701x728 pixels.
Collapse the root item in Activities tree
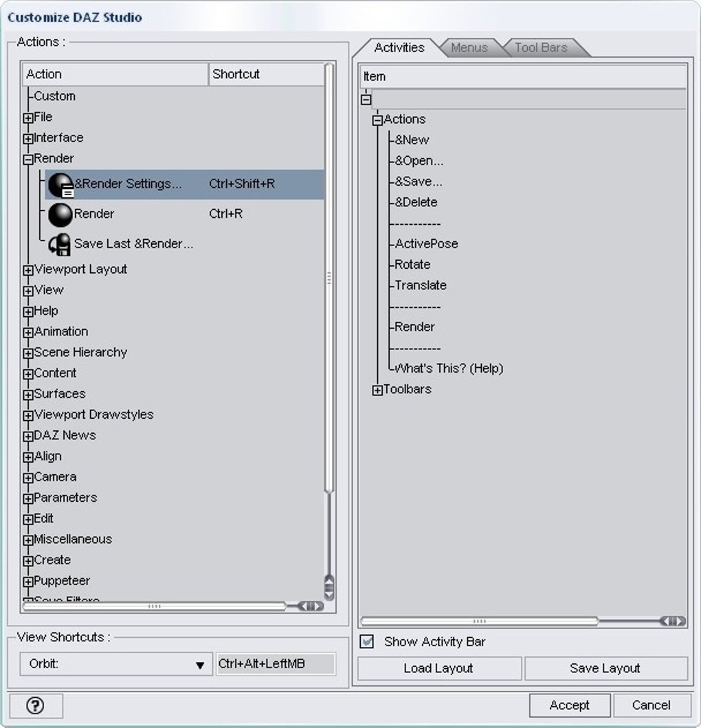366,100
